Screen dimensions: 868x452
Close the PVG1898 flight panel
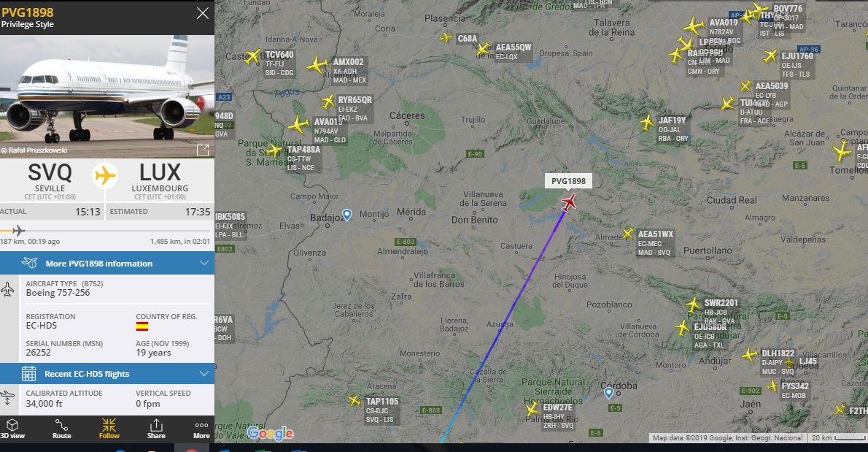[203, 13]
